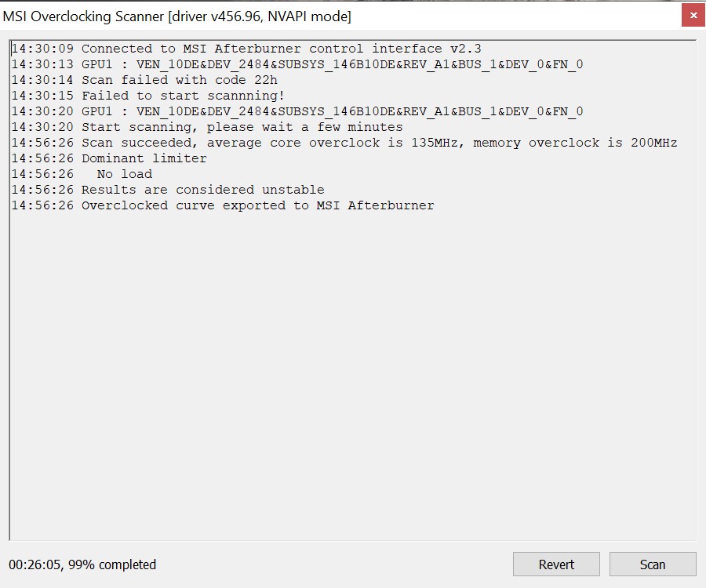The height and width of the screenshot is (588, 706).
Task: Click the GPU1 log entry at 14:30:13
Action: 297,64
